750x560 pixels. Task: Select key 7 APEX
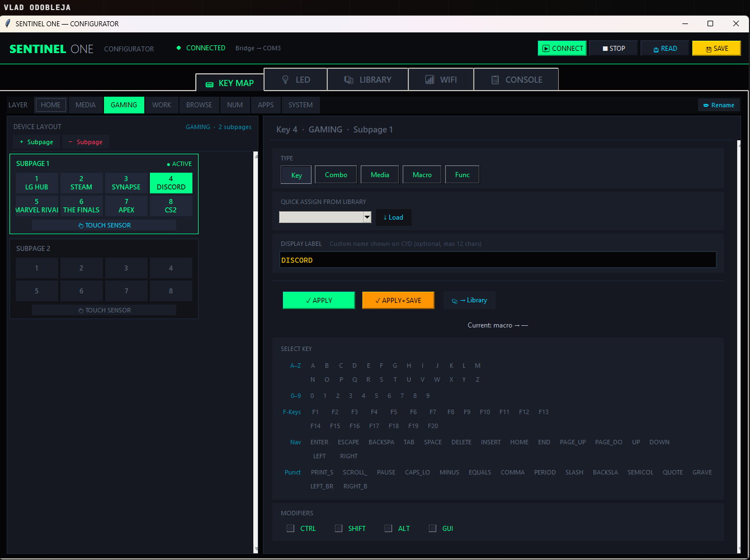click(126, 206)
